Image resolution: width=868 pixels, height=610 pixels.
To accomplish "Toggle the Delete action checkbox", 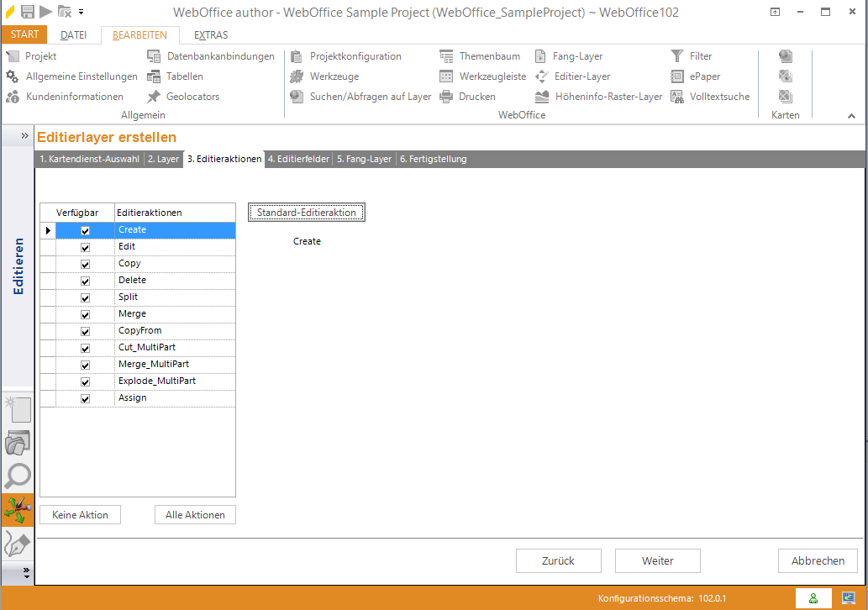I will click(85, 281).
